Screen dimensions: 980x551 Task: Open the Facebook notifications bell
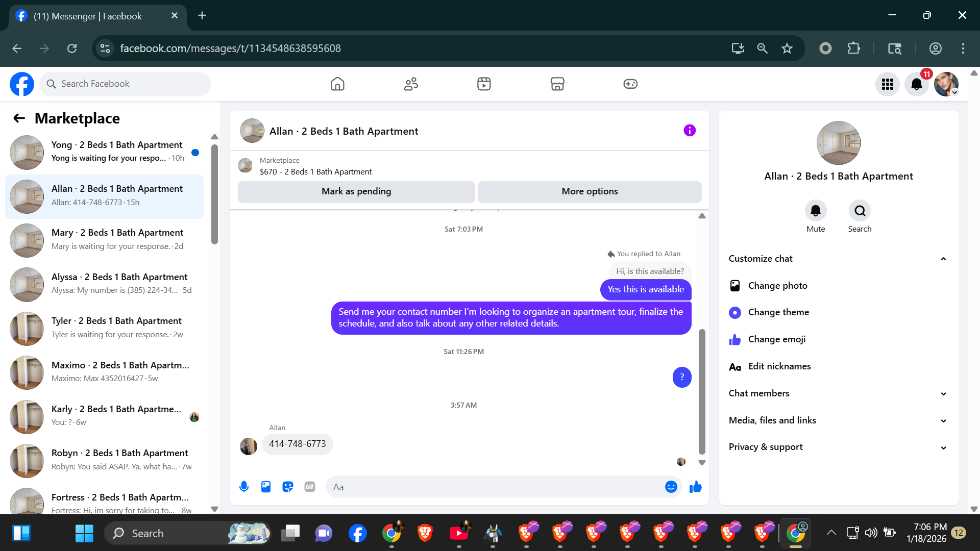pyautogui.click(x=917, y=84)
